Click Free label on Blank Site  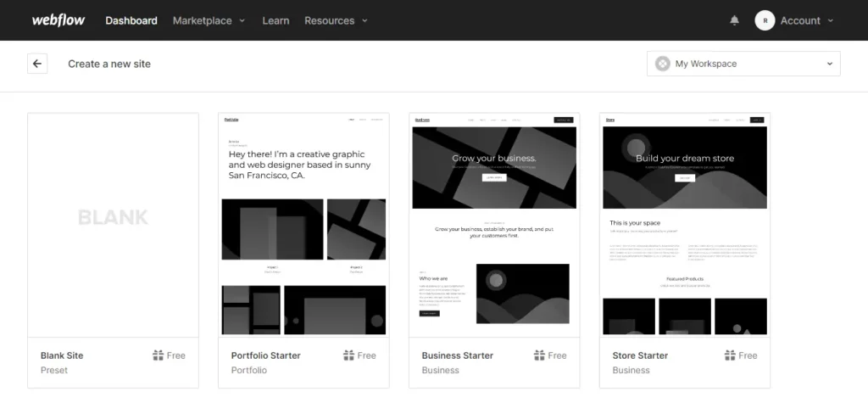point(176,355)
